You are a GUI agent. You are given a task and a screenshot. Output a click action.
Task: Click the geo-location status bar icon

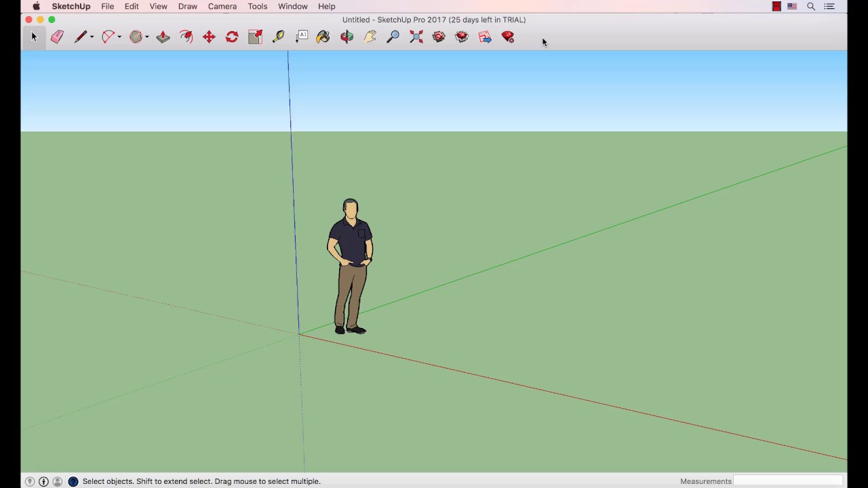(x=30, y=481)
